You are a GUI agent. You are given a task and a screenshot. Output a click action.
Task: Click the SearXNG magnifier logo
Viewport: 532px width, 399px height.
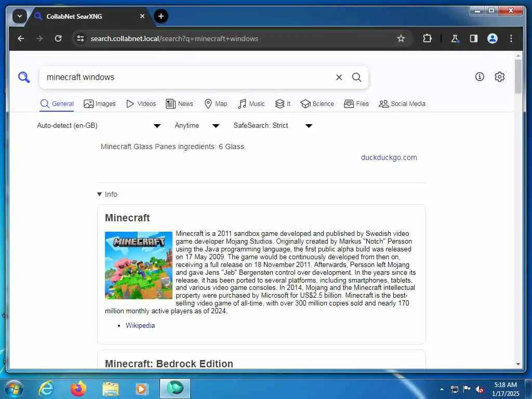[24, 77]
